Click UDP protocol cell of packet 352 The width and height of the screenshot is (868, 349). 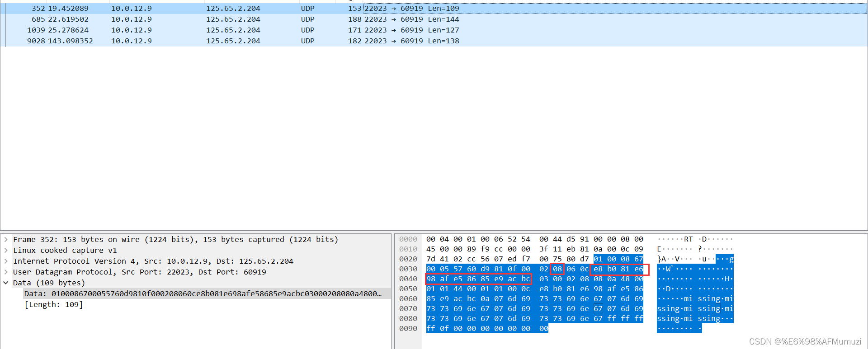pyautogui.click(x=308, y=9)
